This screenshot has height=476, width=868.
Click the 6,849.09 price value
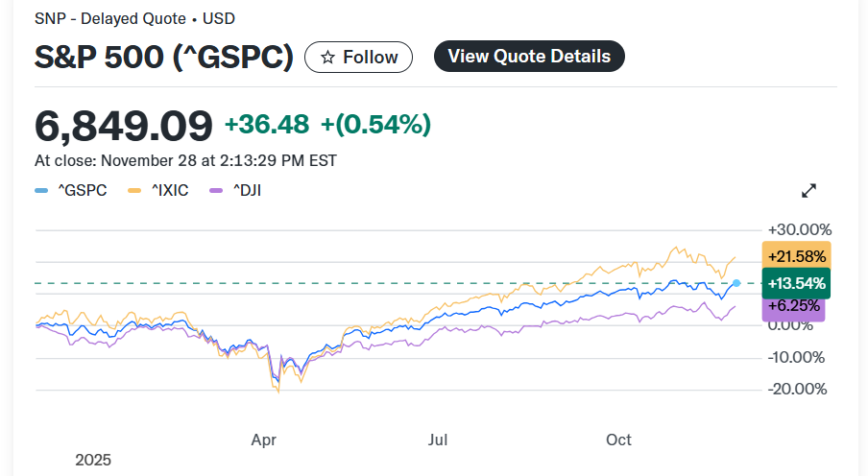[123, 126]
